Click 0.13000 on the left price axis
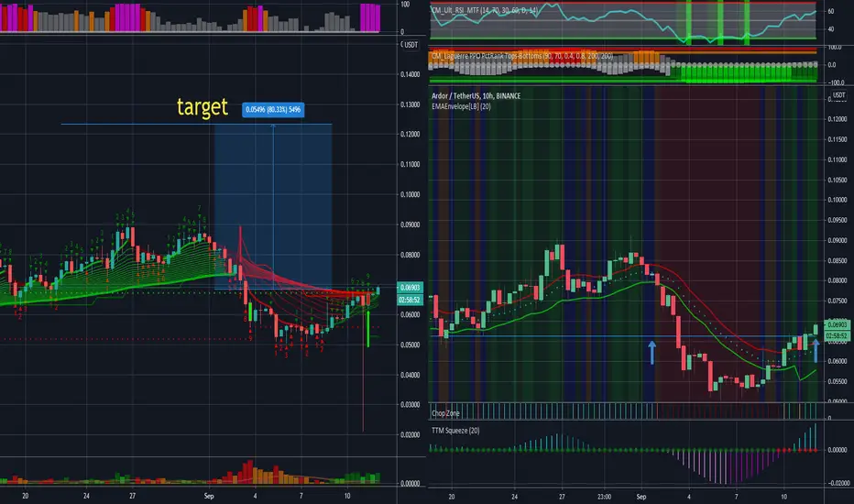Image resolution: width=854 pixels, height=504 pixels. [411, 104]
